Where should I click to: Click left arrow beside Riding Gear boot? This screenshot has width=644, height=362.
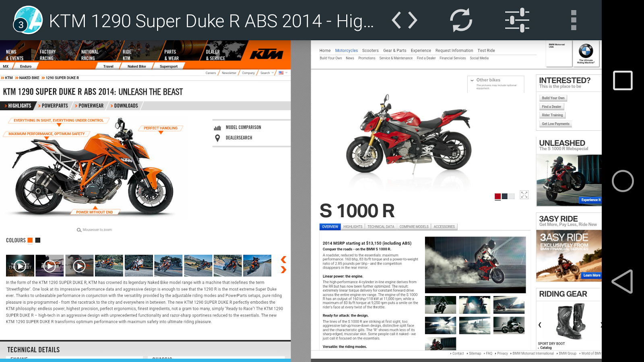point(540,324)
